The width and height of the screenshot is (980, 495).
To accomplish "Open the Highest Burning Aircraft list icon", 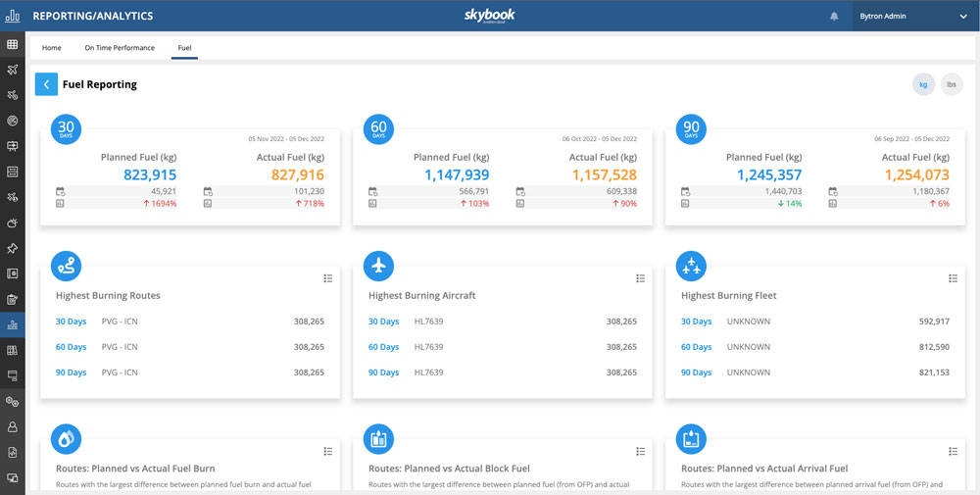I will [640, 278].
